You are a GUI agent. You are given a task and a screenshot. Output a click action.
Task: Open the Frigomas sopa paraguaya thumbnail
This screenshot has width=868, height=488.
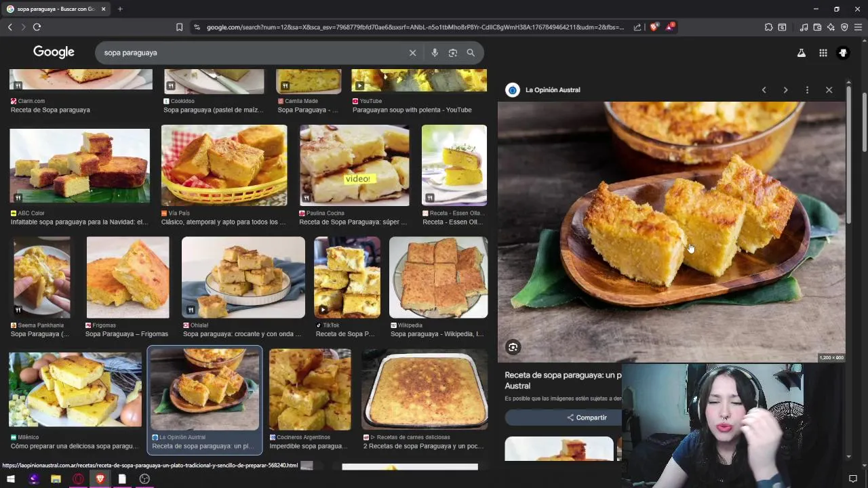pos(127,277)
